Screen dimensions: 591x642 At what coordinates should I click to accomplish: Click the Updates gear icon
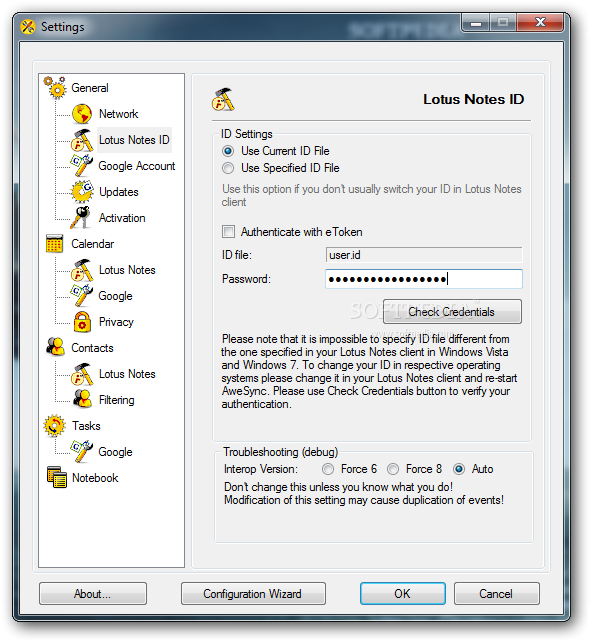click(82, 192)
